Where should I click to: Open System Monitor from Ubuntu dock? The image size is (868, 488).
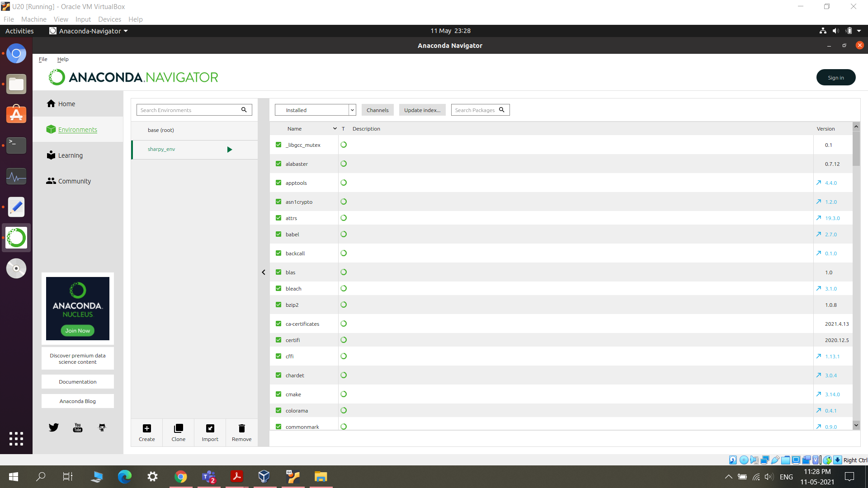coord(16,176)
